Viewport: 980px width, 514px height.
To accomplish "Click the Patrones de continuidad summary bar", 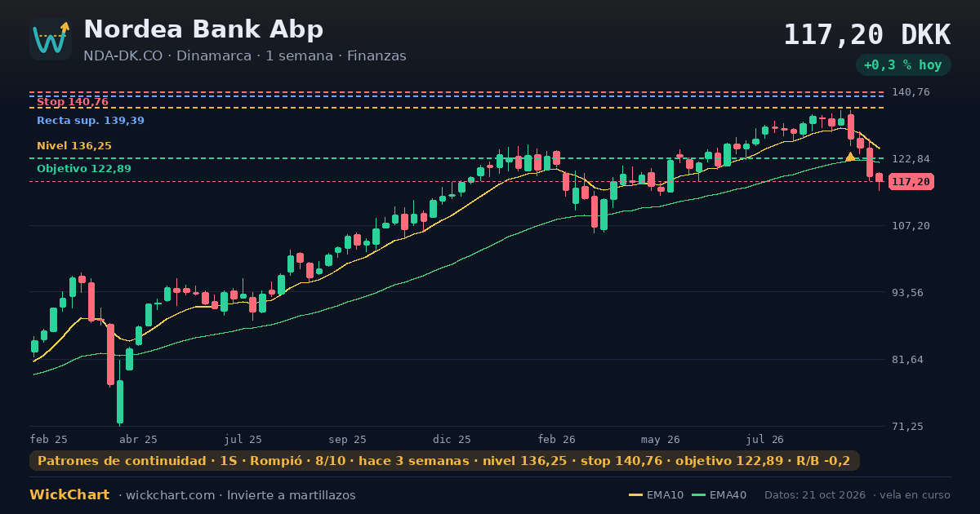I will tap(444, 461).
